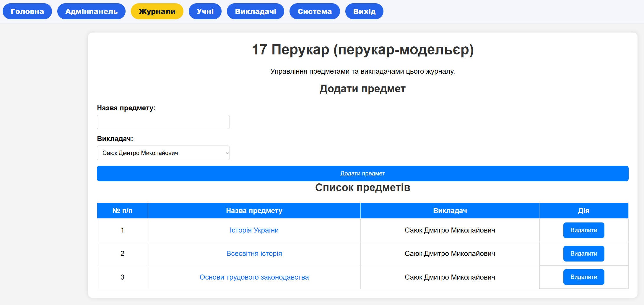The height and width of the screenshot is (305, 644).
Task: Click Вихід to log out
Action: coord(364,11)
